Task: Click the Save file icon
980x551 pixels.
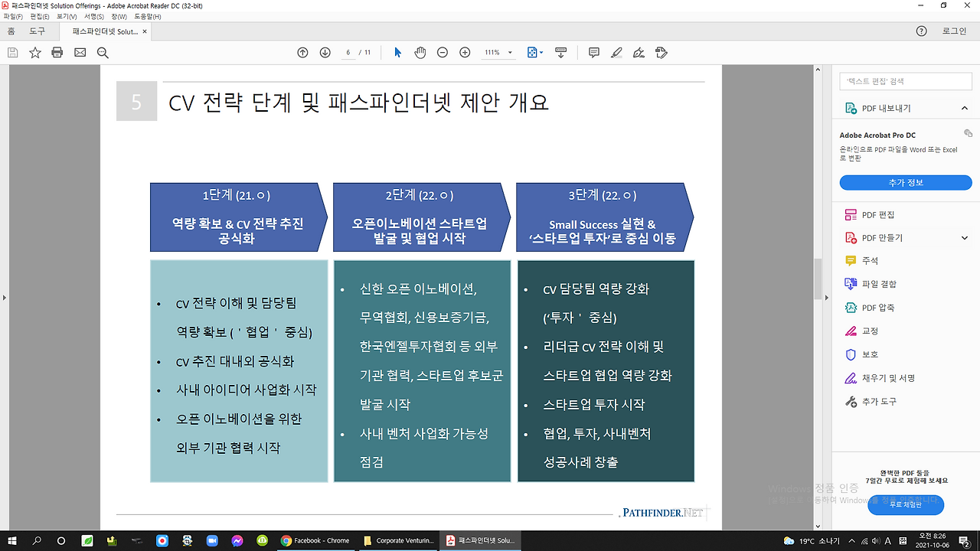Action: point(12,53)
